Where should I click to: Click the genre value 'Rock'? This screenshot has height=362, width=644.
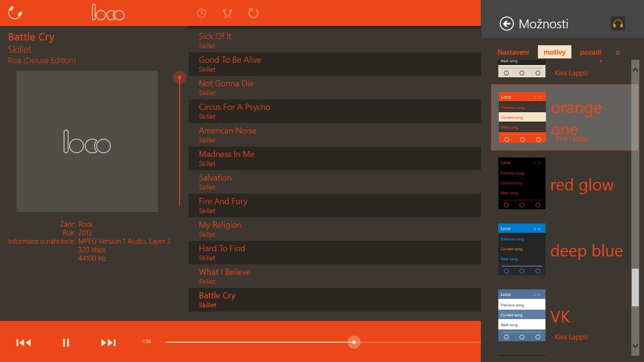[85, 224]
